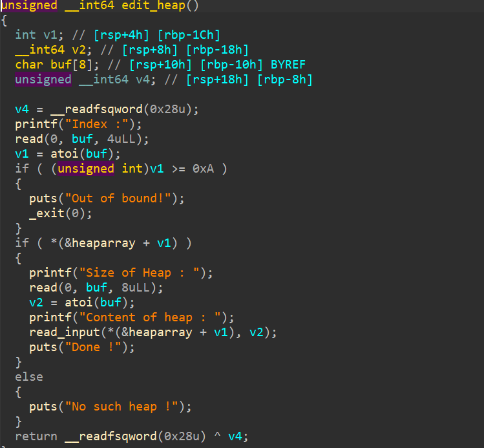Select v2 in the '__int64 v2;' declaration

tap(78, 50)
